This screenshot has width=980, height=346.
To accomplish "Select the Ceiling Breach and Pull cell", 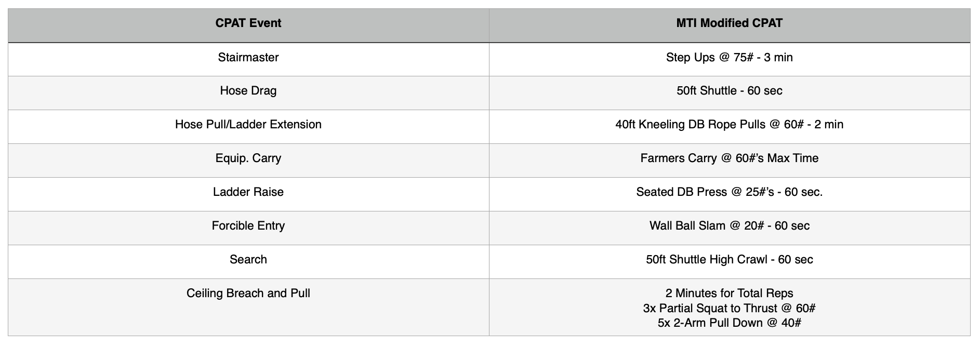I will click(x=248, y=294).
